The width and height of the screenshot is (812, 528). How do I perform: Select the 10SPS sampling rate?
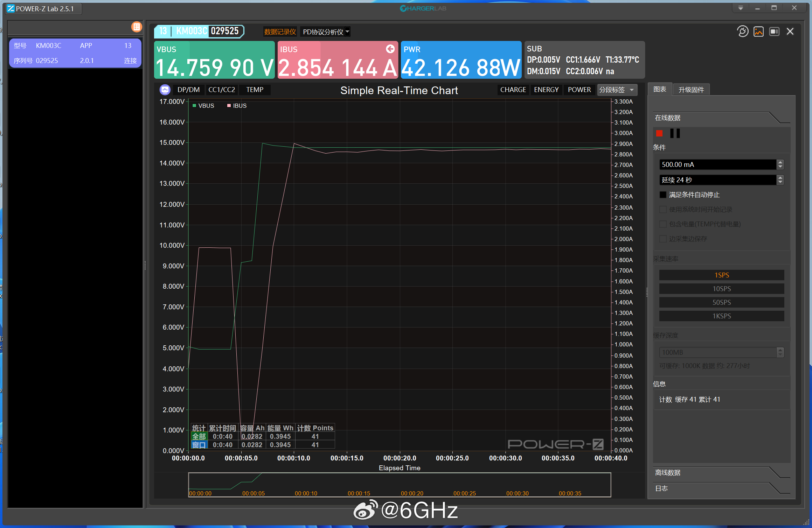coord(721,289)
